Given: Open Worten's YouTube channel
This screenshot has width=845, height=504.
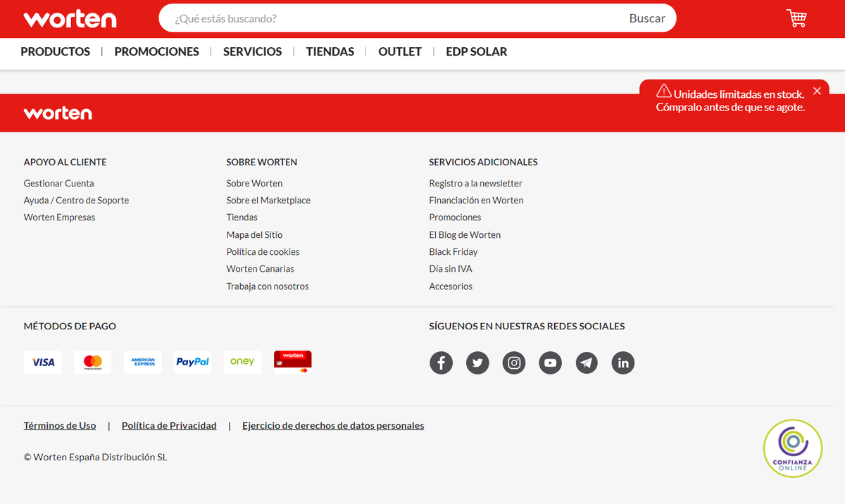Looking at the screenshot, I should (x=551, y=363).
